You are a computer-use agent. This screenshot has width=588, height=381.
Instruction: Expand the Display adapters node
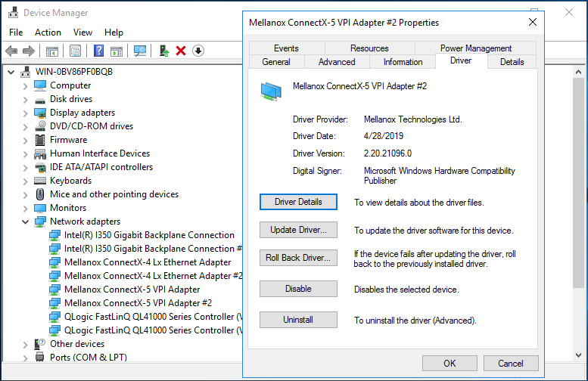click(25, 113)
